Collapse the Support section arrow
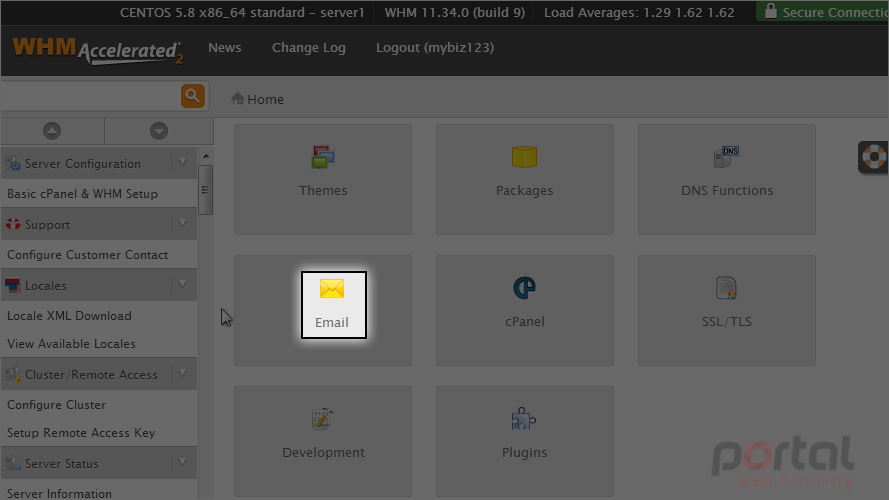 (x=183, y=224)
